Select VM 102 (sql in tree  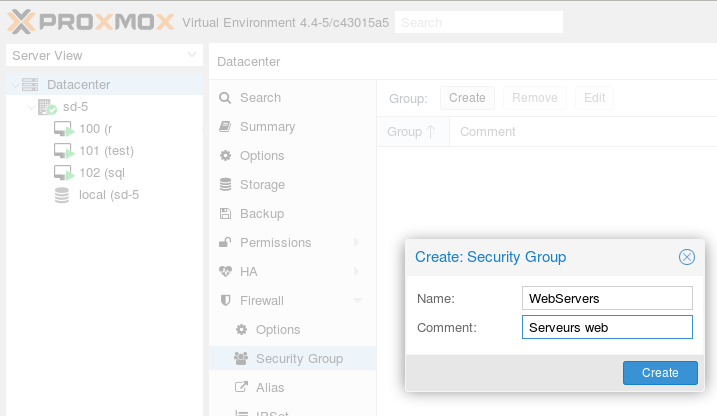pos(104,173)
